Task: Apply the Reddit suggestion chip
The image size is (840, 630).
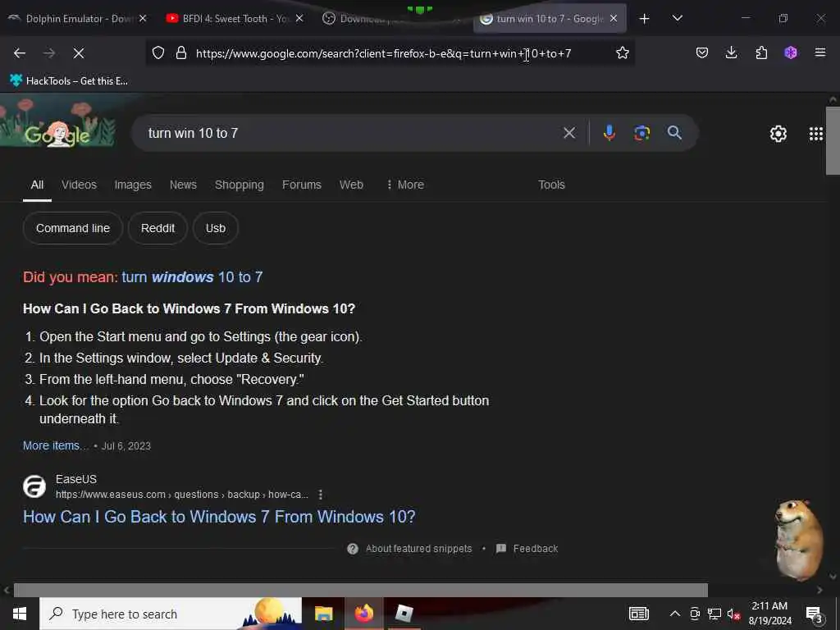Action: click(x=157, y=228)
